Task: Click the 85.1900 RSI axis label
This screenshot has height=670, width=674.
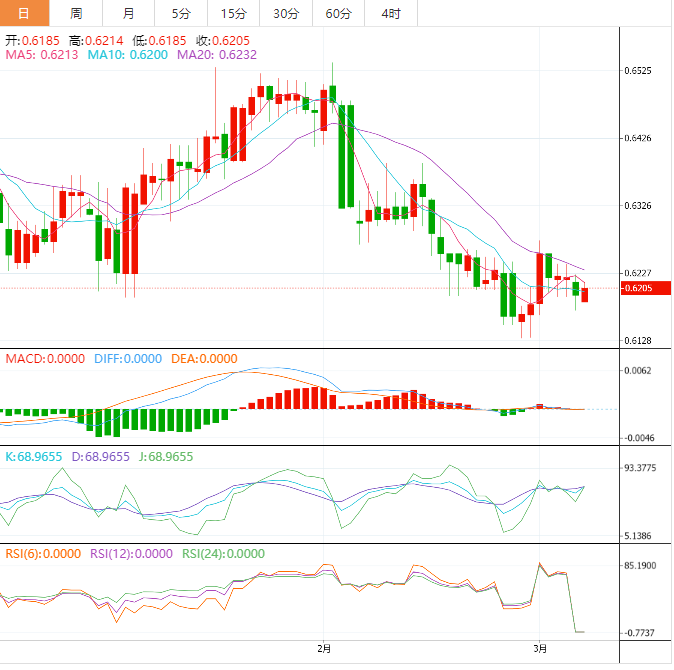Action: 640,566
